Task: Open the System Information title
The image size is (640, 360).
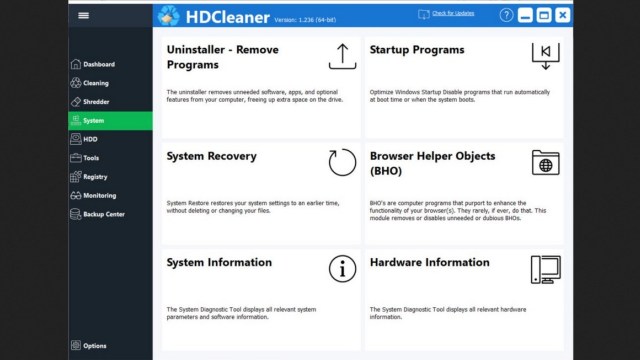Action: pyautogui.click(x=219, y=262)
